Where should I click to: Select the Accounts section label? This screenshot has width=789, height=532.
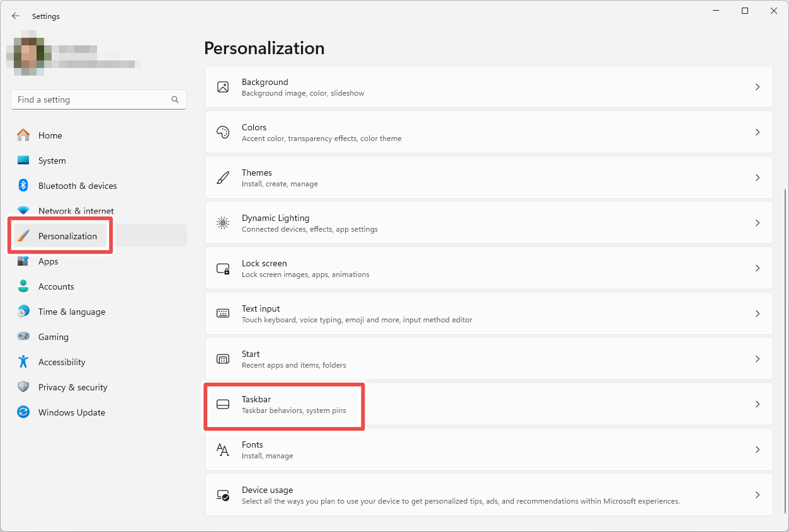pos(56,286)
